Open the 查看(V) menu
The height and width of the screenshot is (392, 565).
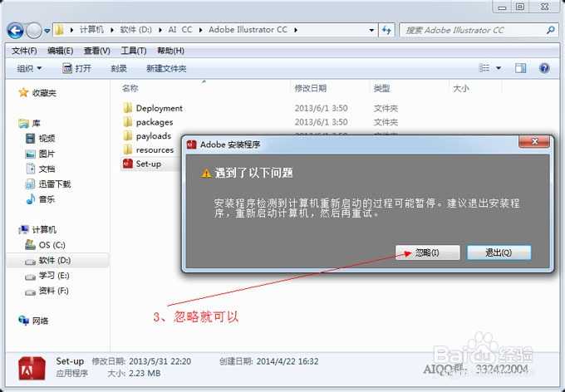(x=97, y=51)
